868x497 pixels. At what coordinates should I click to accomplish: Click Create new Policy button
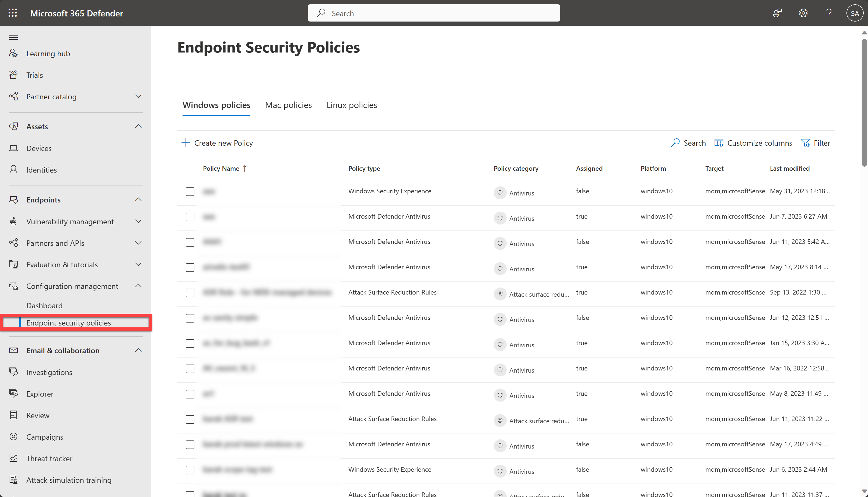217,142
